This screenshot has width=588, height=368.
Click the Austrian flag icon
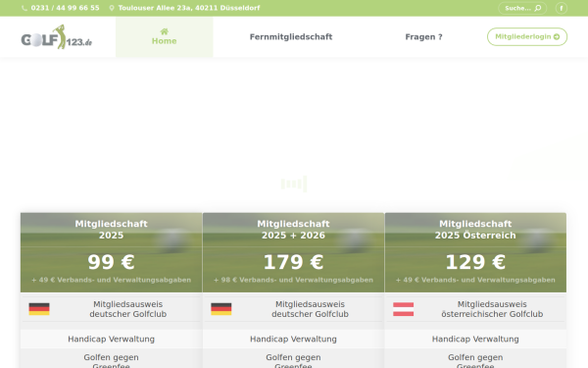click(404, 309)
